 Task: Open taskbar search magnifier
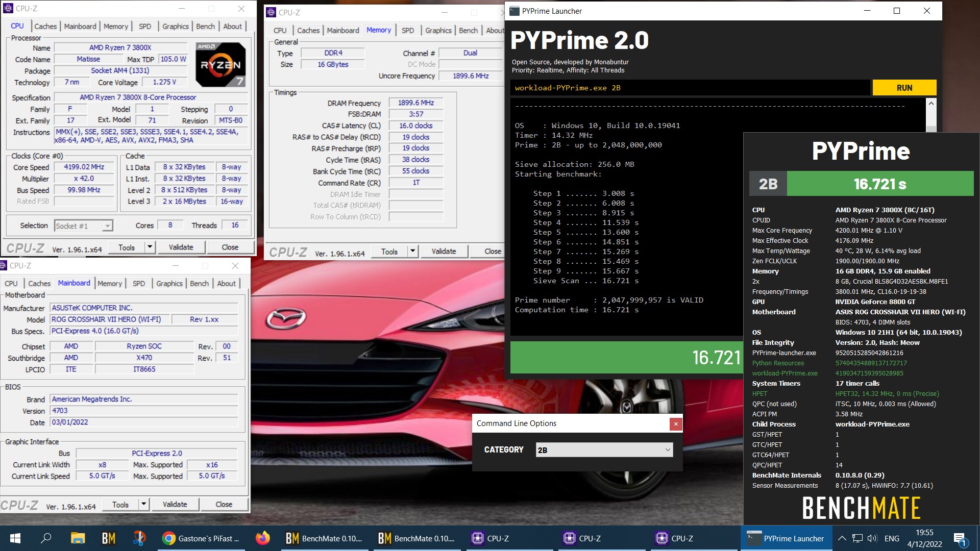click(x=46, y=538)
